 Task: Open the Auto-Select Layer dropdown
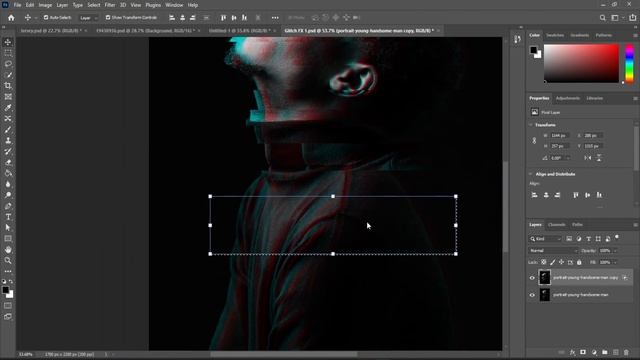point(89,18)
